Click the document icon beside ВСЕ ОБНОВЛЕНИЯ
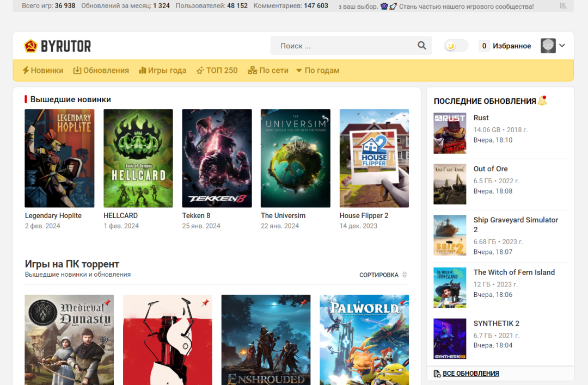588x385 pixels. pyautogui.click(x=437, y=374)
